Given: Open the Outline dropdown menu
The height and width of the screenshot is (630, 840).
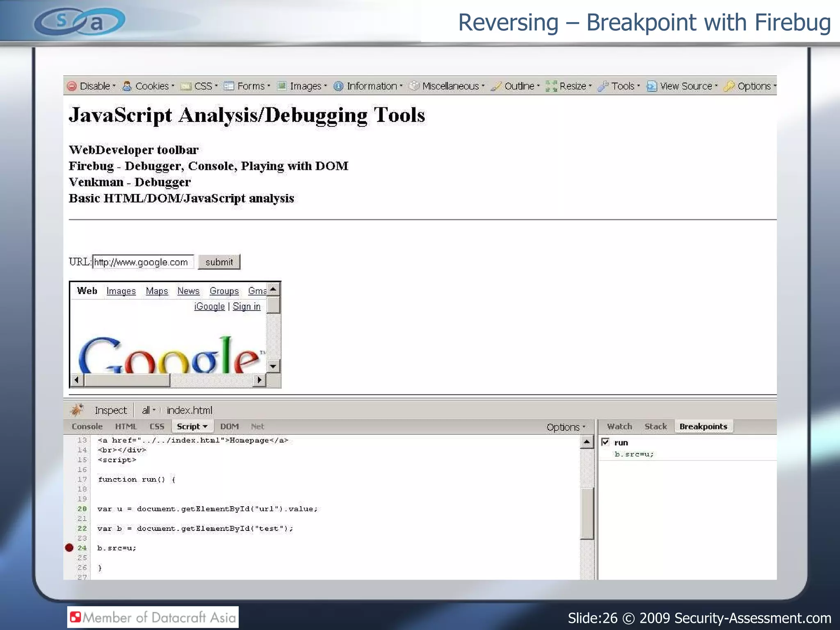Looking at the screenshot, I should [522, 86].
